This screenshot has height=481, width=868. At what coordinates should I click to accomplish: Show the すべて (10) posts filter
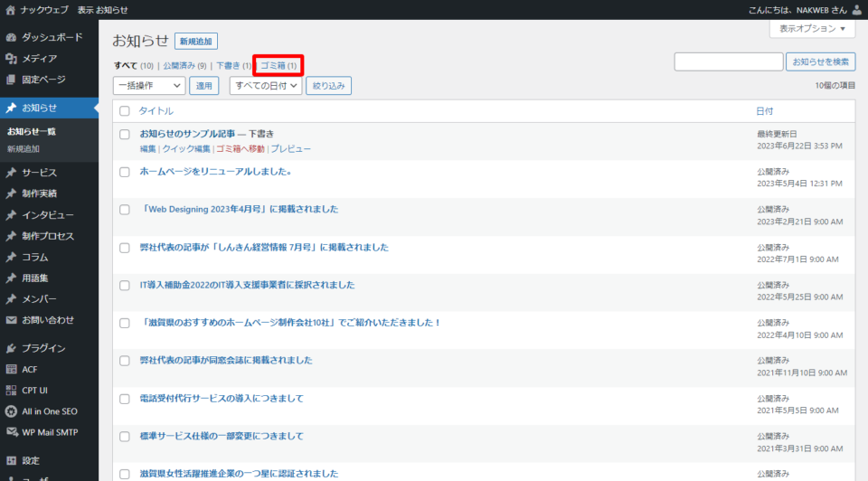134,65
